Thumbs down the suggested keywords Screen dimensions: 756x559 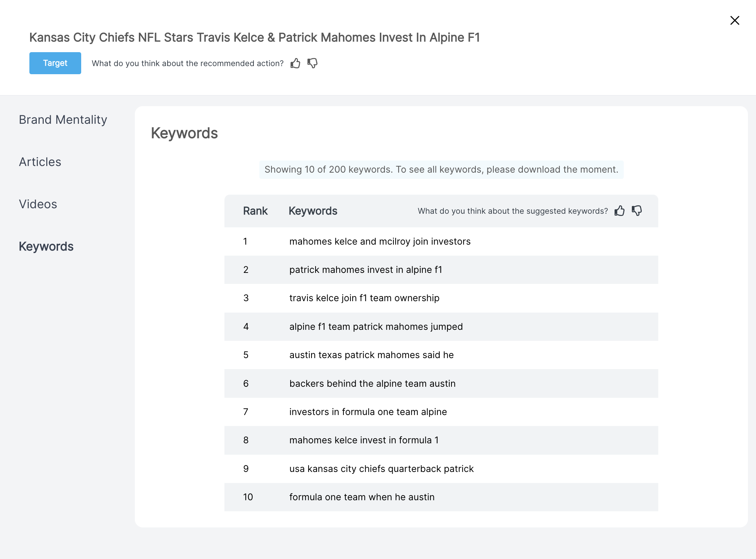tap(637, 211)
